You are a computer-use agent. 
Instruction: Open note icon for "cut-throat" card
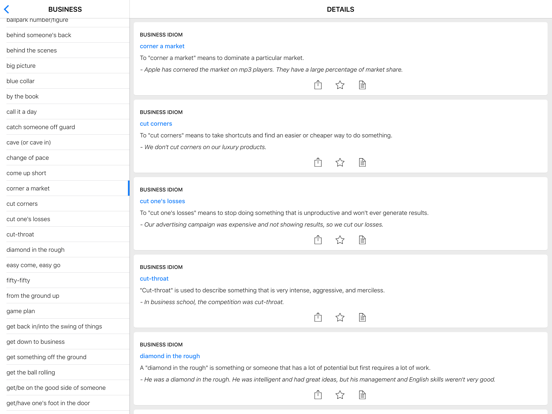[362, 317]
